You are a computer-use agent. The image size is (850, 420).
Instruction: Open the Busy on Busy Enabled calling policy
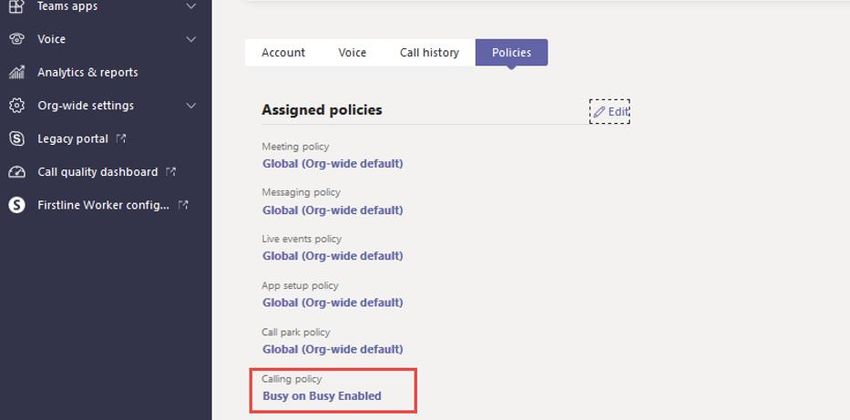(x=322, y=396)
